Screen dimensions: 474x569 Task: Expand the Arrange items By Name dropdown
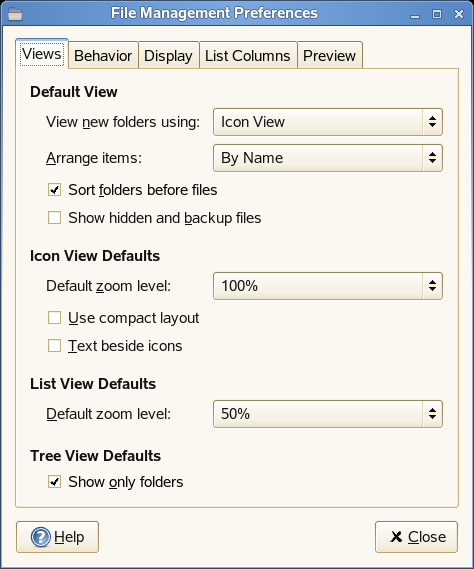tap(328, 158)
